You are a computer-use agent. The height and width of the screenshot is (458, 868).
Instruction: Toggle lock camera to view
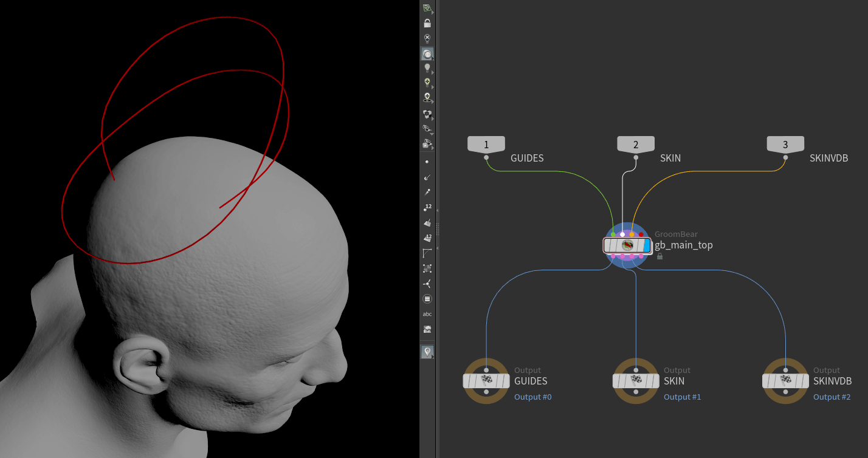(x=427, y=23)
